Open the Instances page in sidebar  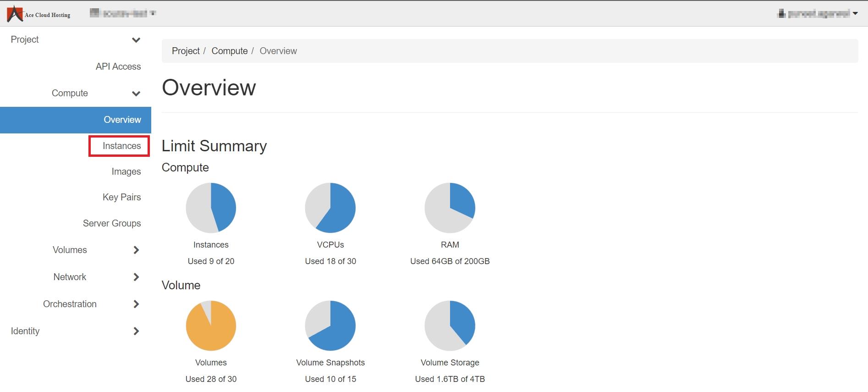pos(121,146)
